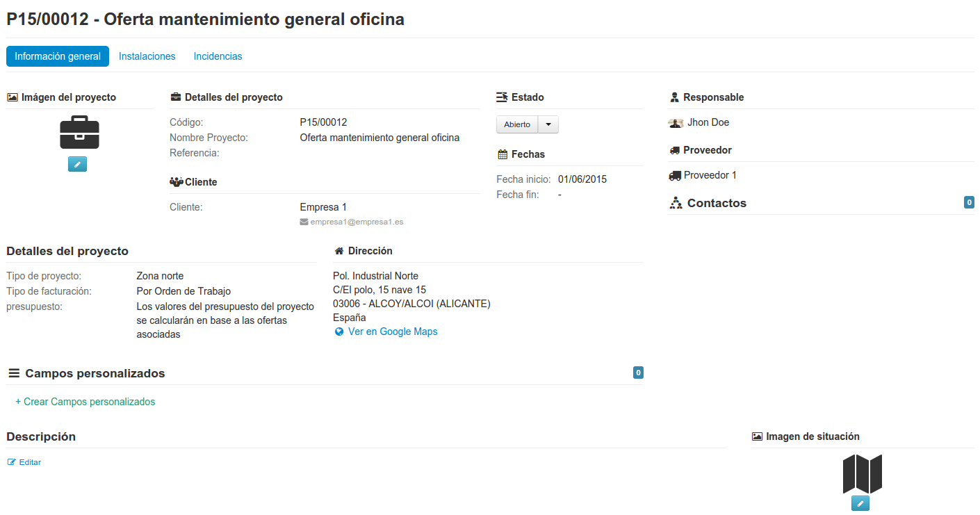Click the pencil edit button under project image
The height and width of the screenshot is (515, 980).
(77, 164)
